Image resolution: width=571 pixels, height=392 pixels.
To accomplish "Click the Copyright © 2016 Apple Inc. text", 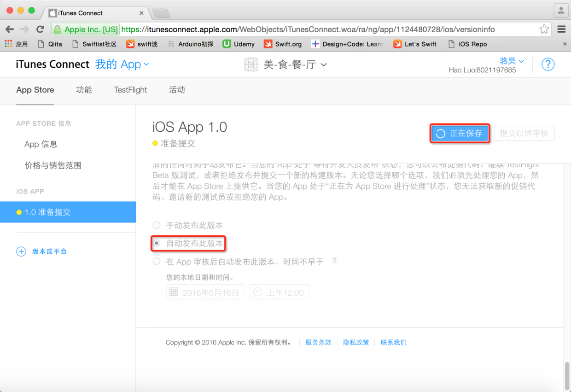I will (228, 342).
